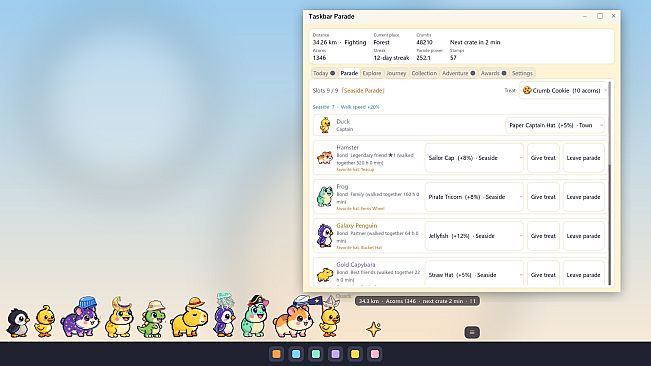Image resolution: width=651 pixels, height=366 pixels.
Task: Click the yellow creature wearing a moon hat
Action: click(x=120, y=317)
